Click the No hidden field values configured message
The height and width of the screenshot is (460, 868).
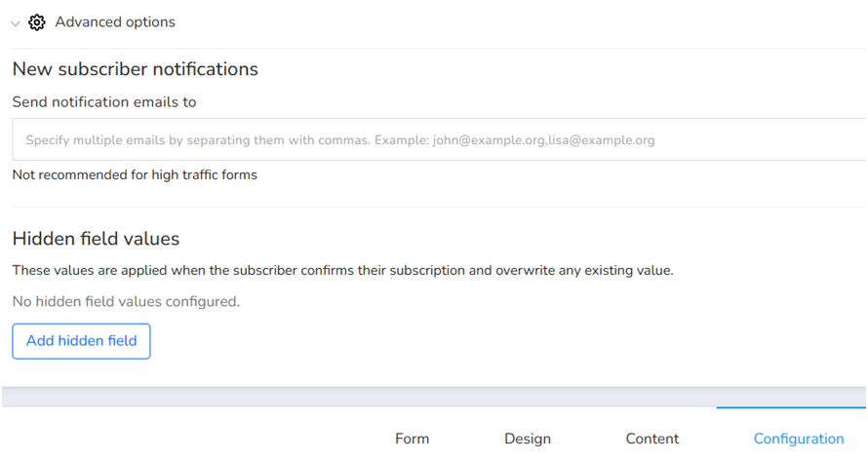tap(126, 302)
